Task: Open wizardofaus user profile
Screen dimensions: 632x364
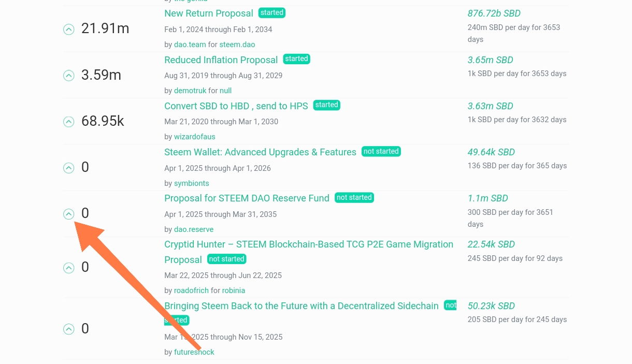Action: [194, 137]
